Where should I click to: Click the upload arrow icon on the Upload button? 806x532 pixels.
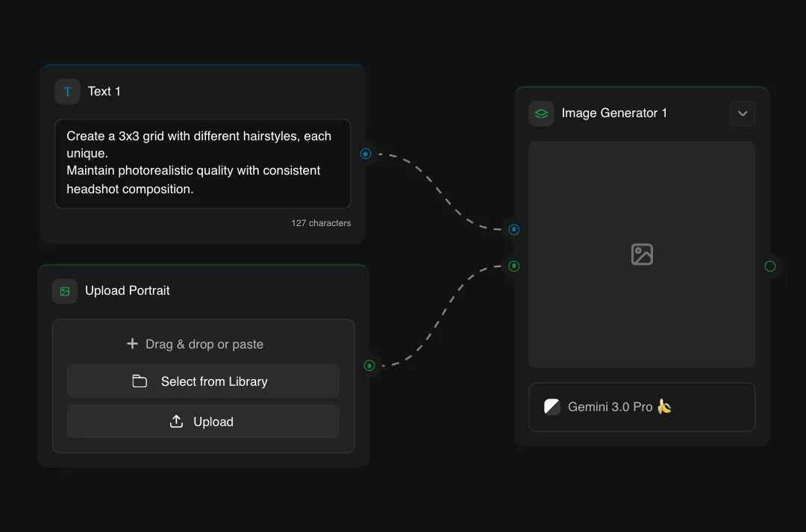(x=176, y=422)
